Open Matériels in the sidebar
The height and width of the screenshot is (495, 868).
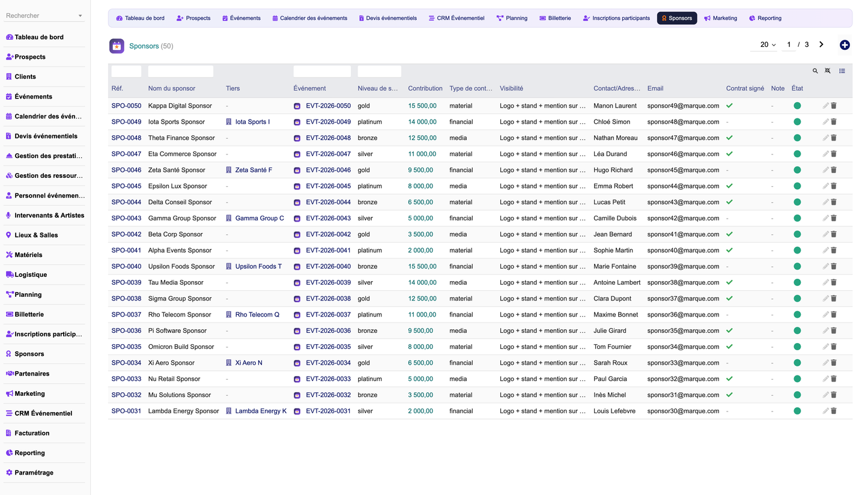click(28, 255)
